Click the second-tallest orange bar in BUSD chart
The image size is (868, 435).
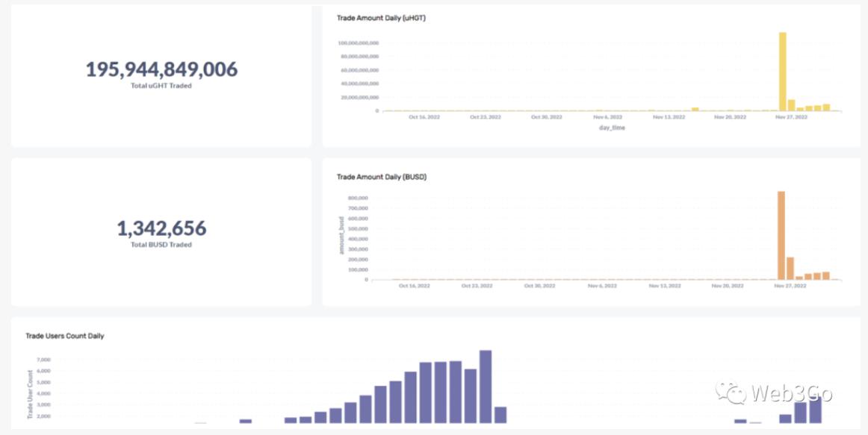pos(790,269)
